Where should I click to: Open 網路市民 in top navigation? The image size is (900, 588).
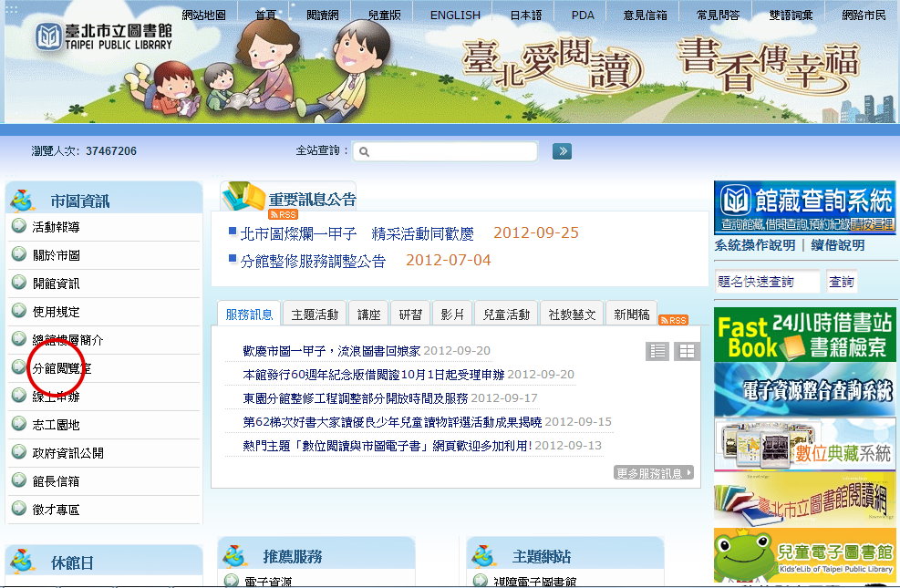(x=864, y=15)
